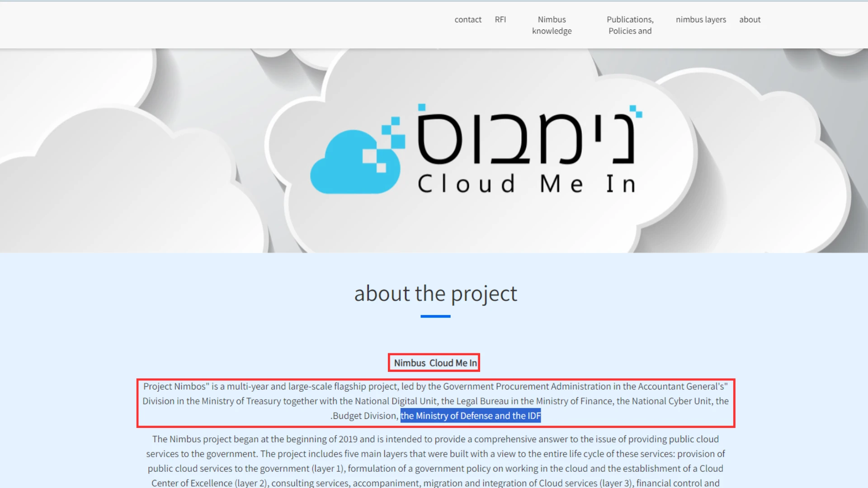Open the Nimbus knowledge menu item
The height and width of the screenshot is (488, 868).
click(552, 25)
